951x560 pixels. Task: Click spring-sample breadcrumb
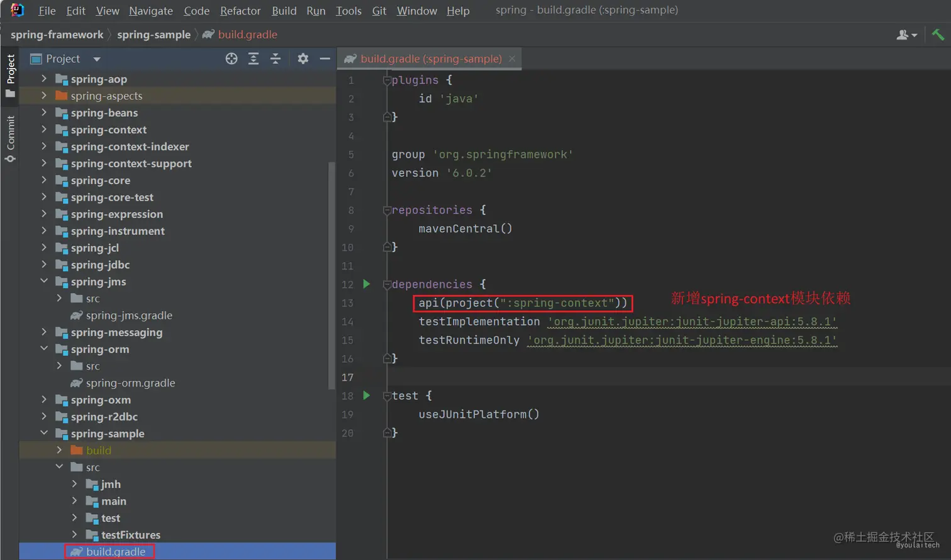(x=153, y=35)
